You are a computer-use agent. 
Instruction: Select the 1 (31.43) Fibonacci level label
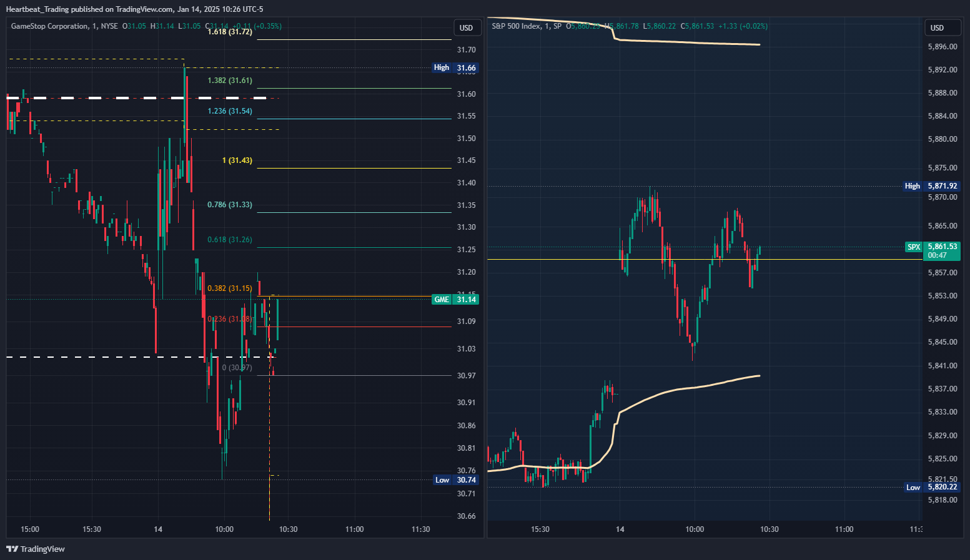(x=237, y=160)
